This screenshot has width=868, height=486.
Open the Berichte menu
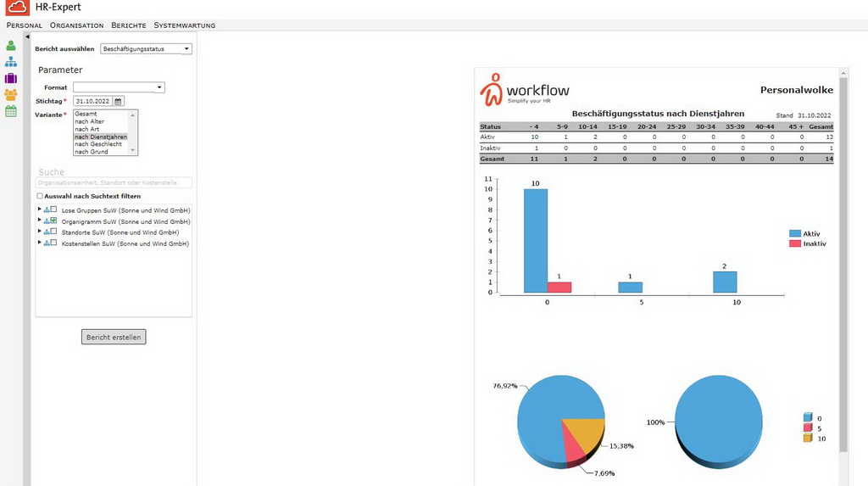pyautogui.click(x=129, y=25)
